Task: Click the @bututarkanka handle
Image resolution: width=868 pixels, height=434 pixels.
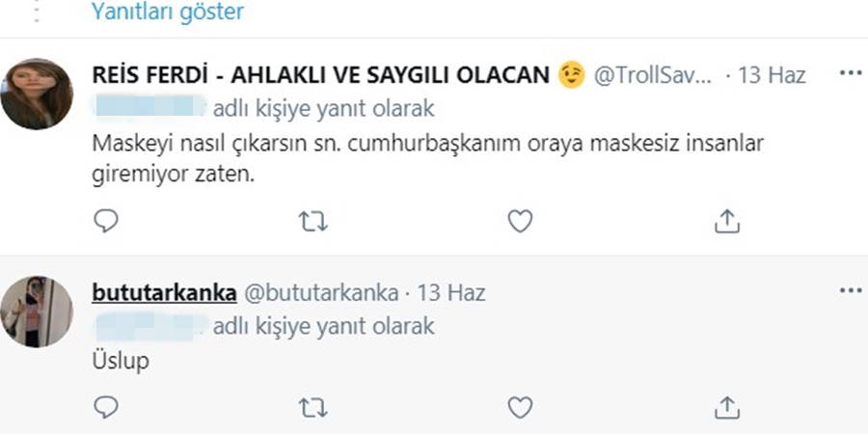Action: pyautogui.click(x=323, y=291)
